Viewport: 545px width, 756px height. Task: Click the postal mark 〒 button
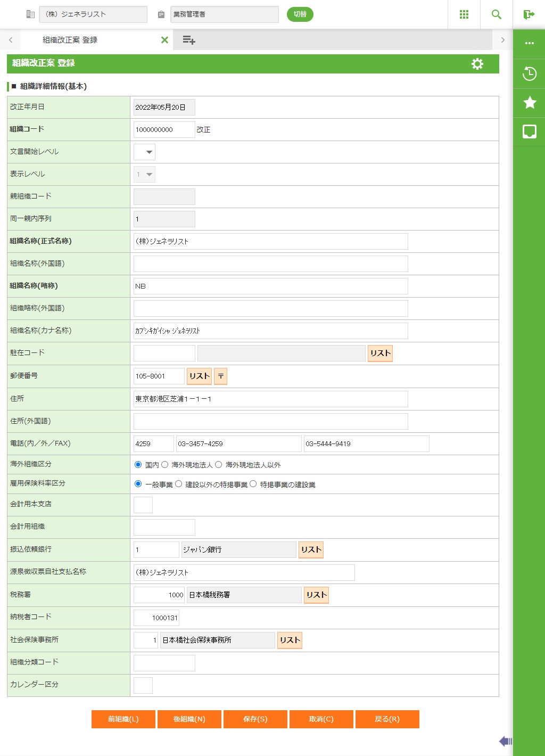[220, 376]
